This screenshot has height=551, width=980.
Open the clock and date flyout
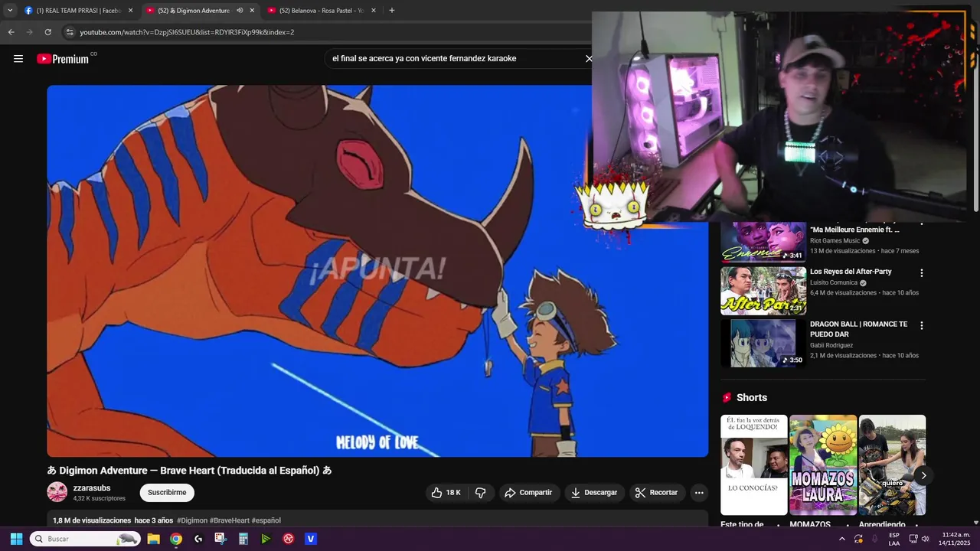[956, 539]
